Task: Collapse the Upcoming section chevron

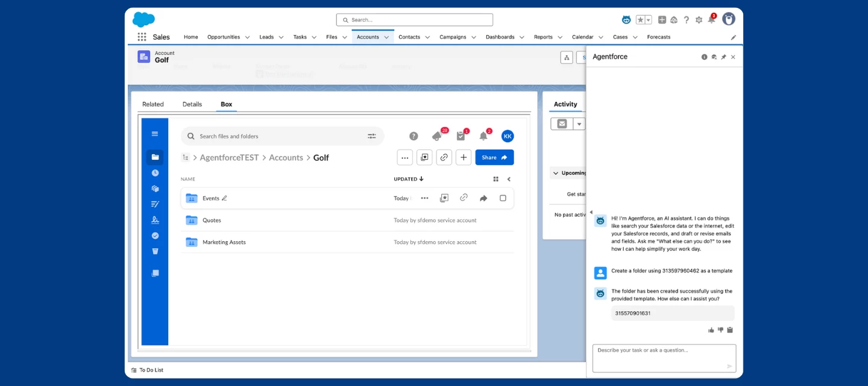Action: (555, 173)
